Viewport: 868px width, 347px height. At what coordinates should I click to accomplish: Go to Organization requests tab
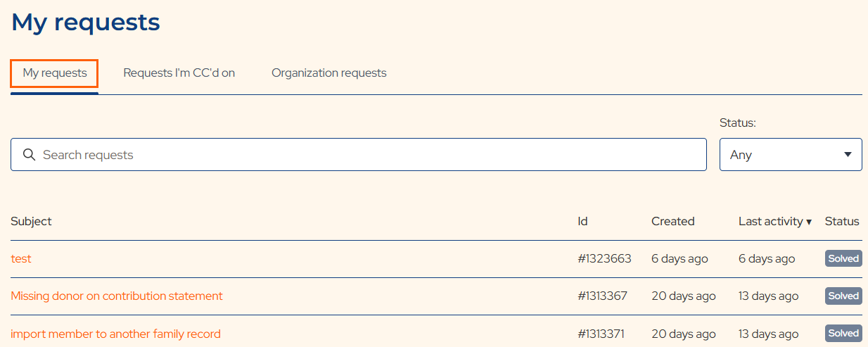point(329,73)
